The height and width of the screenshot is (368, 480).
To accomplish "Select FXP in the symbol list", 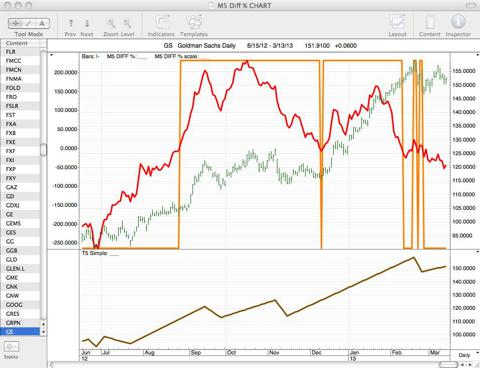I will pyautogui.click(x=20, y=169).
